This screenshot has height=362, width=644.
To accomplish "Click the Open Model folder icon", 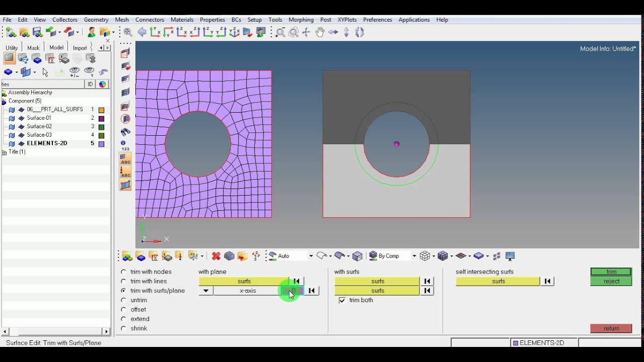I will pos(24,32).
